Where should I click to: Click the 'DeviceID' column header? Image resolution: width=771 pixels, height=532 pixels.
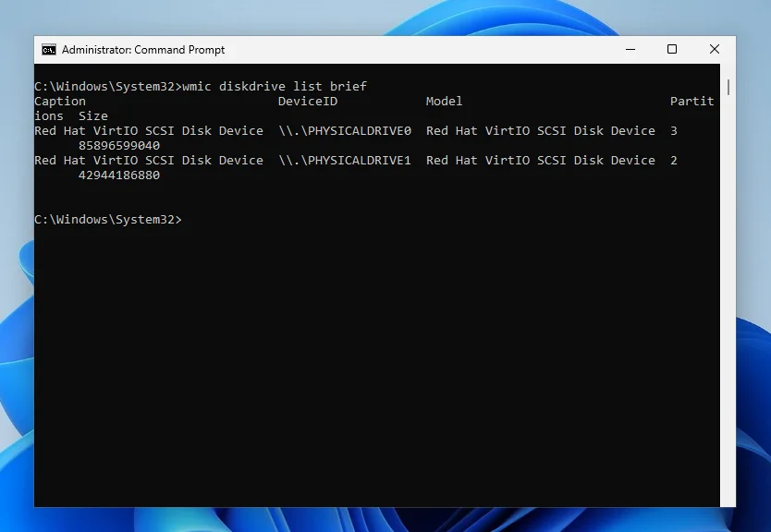tap(308, 102)
